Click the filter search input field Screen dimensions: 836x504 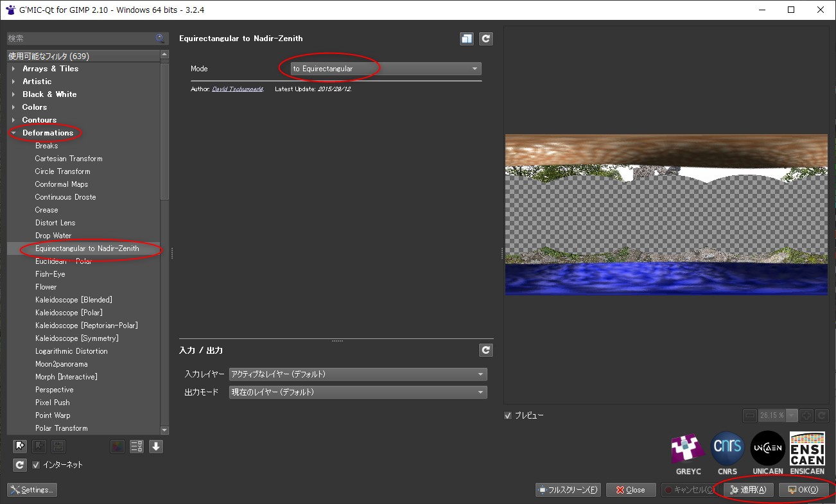(x=80, y=39)
